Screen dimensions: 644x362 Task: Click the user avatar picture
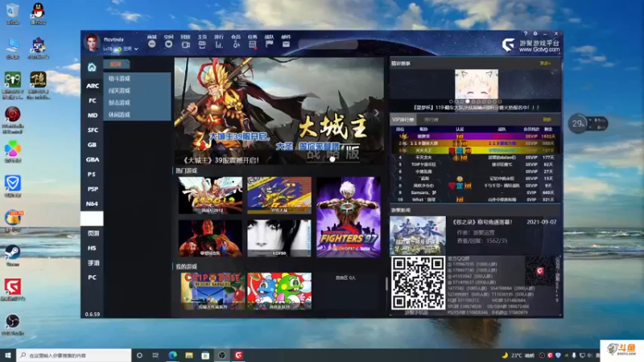click(92, 43)
